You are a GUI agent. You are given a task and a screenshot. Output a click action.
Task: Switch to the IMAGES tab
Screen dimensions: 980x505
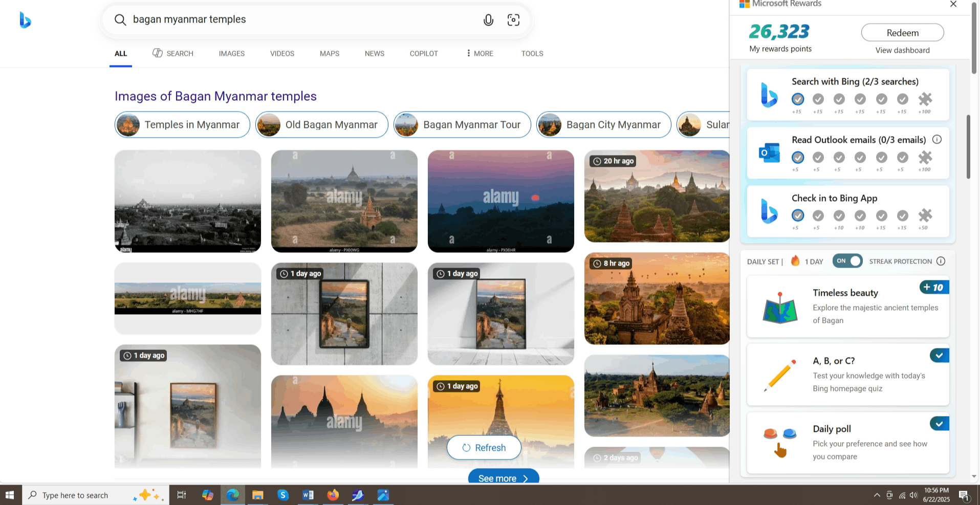pos(231,53)
